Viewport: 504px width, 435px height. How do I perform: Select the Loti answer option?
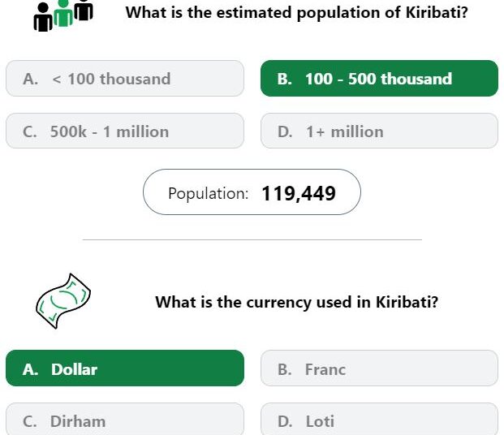[x=379, y=420]
